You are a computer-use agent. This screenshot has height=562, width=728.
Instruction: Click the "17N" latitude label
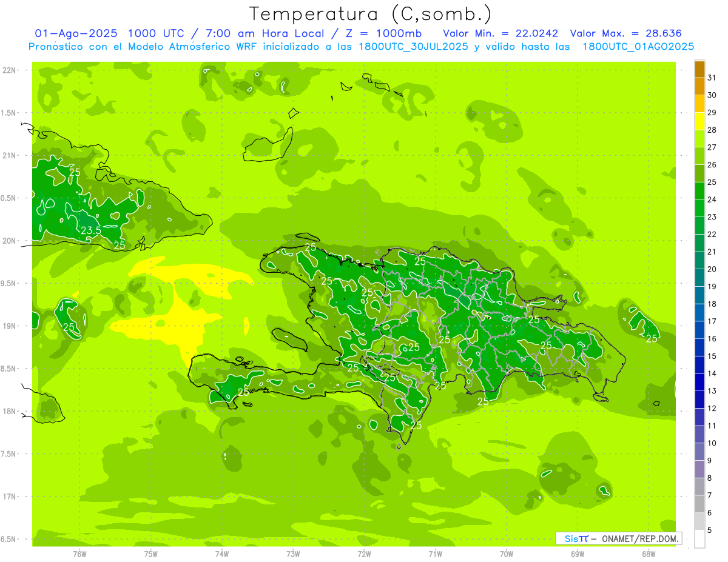coord(9,497)
